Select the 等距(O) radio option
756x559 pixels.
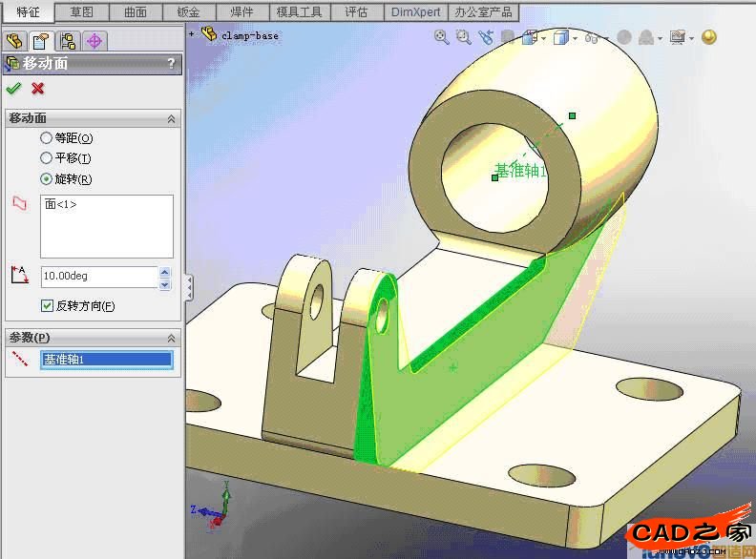(47, 138)
